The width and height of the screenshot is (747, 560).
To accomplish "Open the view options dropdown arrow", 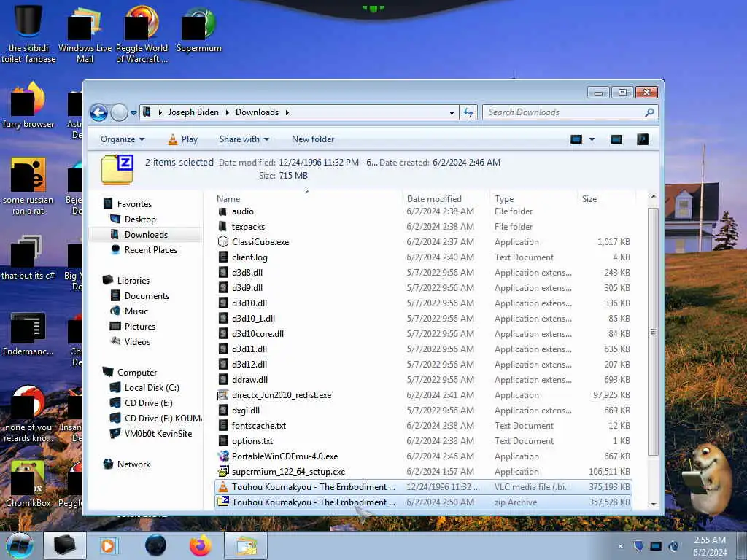I will click(x=592, y=139).
